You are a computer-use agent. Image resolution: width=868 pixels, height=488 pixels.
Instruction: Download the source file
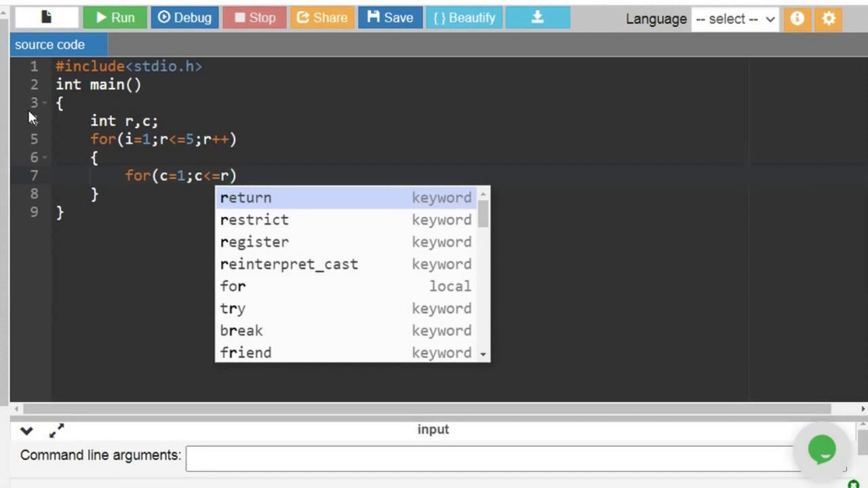pos(537,18)
